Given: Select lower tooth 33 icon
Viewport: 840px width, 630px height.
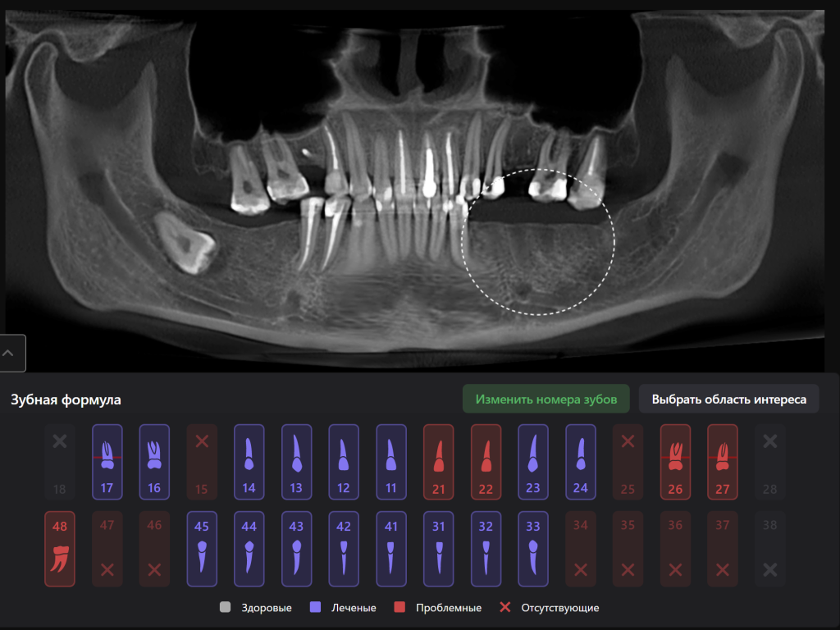Looking at the screenshot, I should click(533, 549).
